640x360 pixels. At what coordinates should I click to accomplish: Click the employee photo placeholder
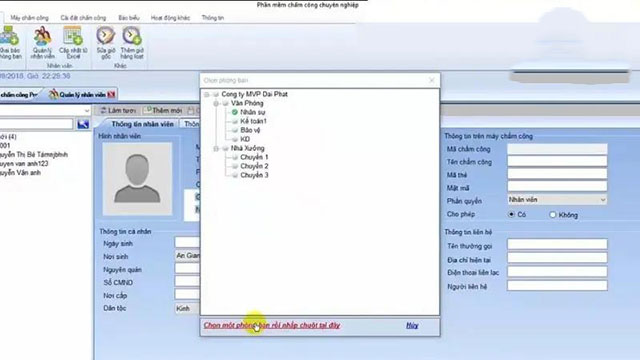[x=137, y=179]
